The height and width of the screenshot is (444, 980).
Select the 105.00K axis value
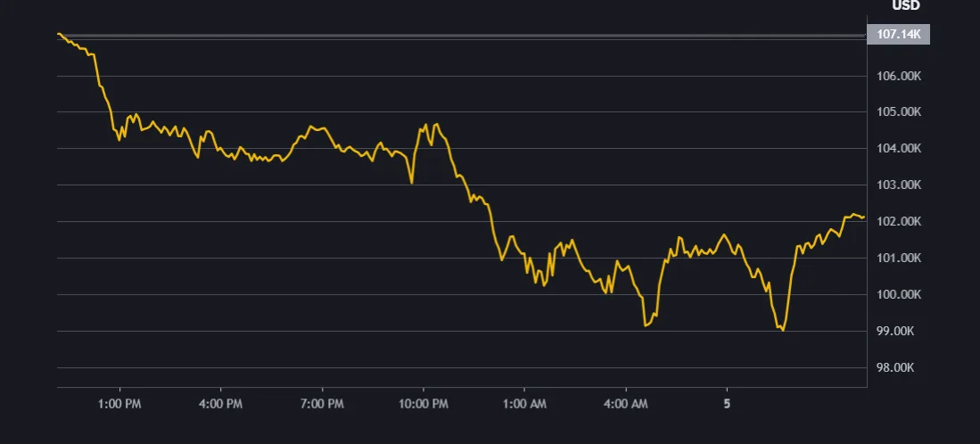tap(899, 112)
